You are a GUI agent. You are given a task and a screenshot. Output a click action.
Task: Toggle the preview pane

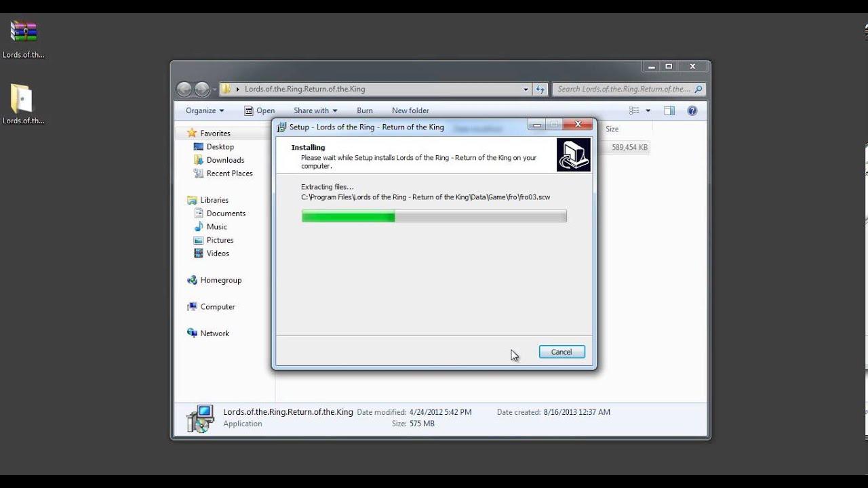(x=669, y=110)
